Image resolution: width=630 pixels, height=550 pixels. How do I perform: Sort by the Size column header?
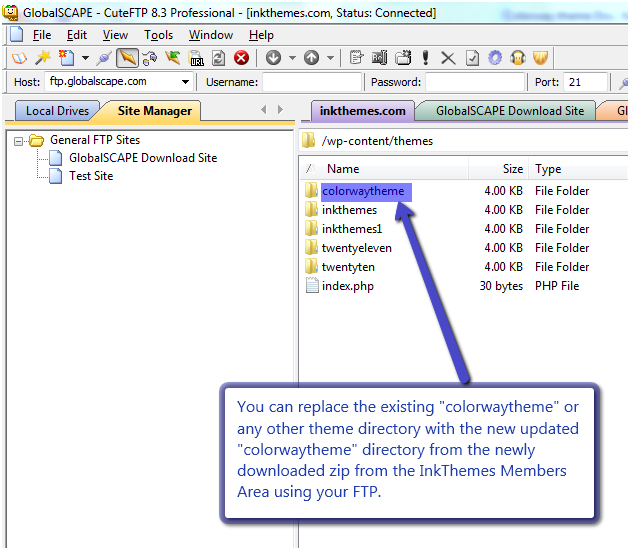pos(513,169)
